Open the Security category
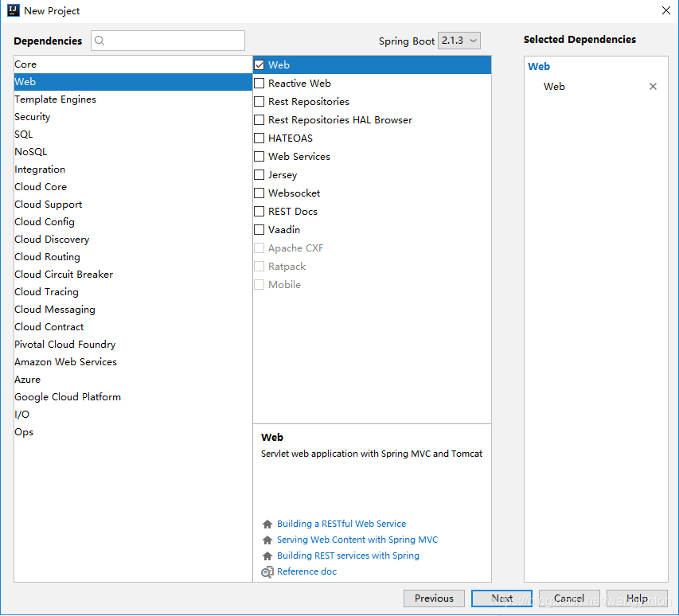 (x=133, y=117)
